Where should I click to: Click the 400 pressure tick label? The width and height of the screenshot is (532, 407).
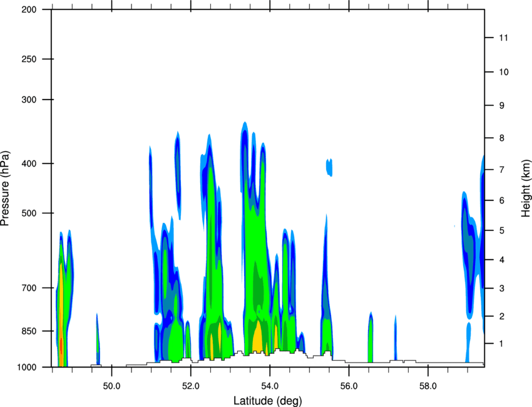tap(29, 163)
